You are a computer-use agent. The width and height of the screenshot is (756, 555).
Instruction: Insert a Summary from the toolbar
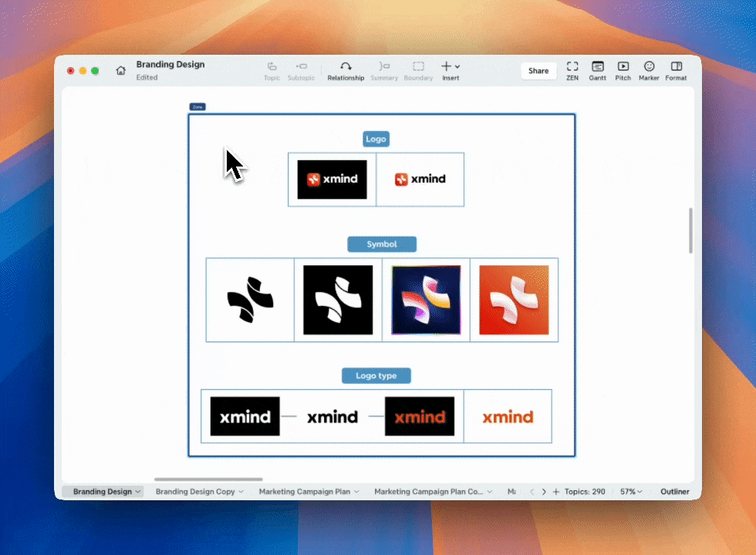click(x=384, y=71)
